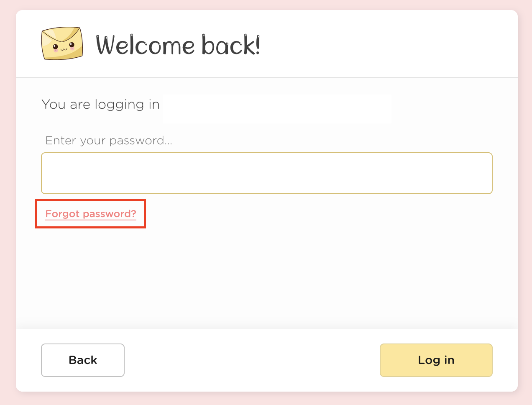Click the white outlined Back button
This screenshot has width=532, height=405.
83,360
